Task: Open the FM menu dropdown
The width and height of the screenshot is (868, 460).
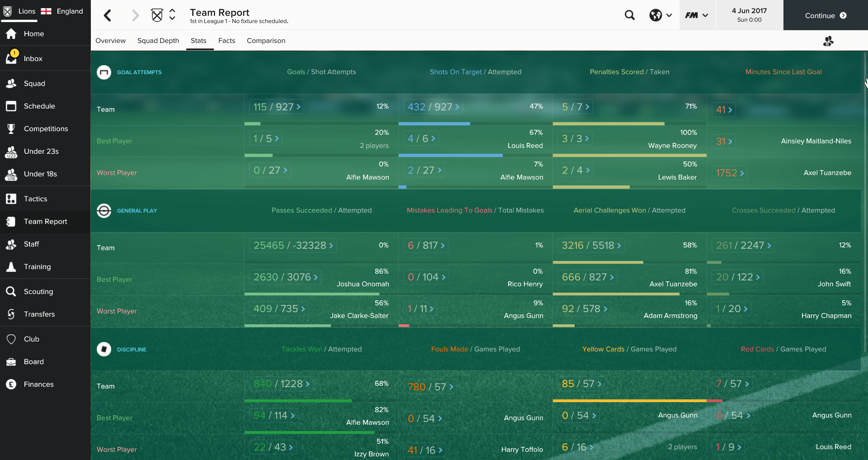Action: coord(697,15)
